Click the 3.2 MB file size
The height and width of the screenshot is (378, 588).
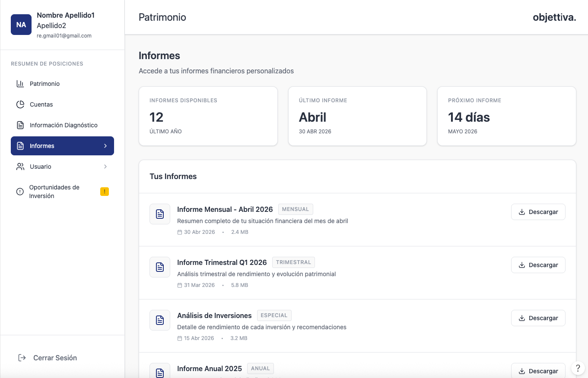(x=239, y=338)
